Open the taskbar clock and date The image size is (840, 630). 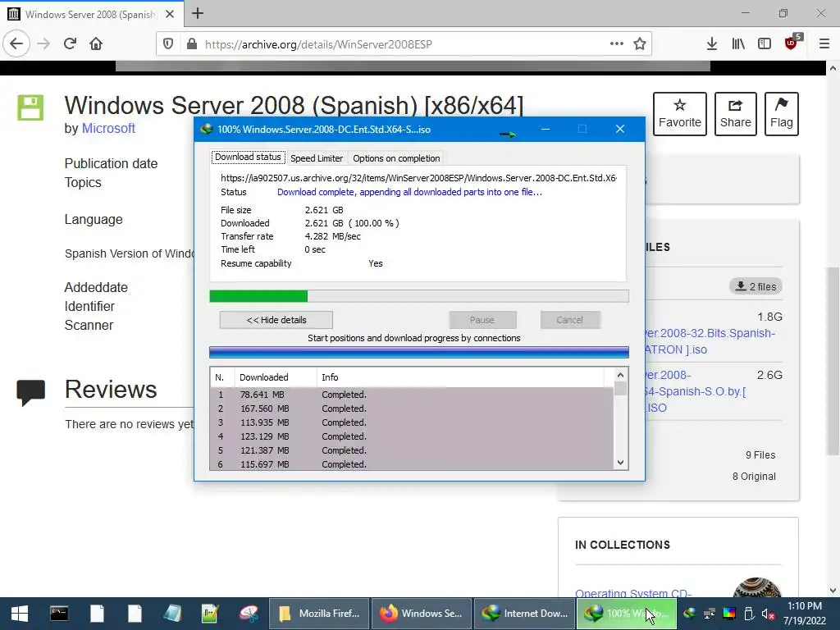[805, 614]
